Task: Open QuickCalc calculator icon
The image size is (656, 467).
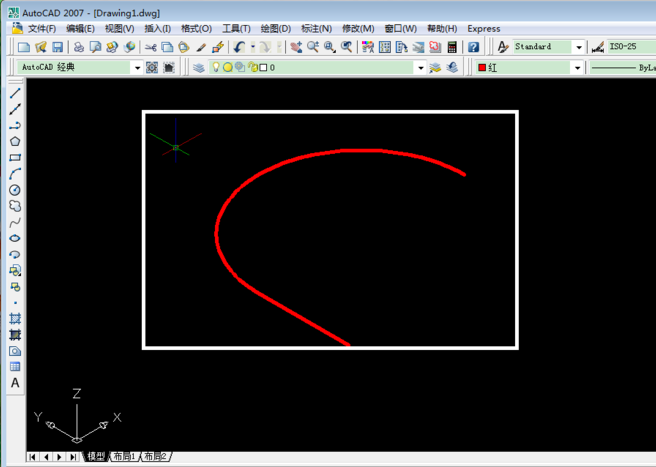Action: [x=452, y=47]
